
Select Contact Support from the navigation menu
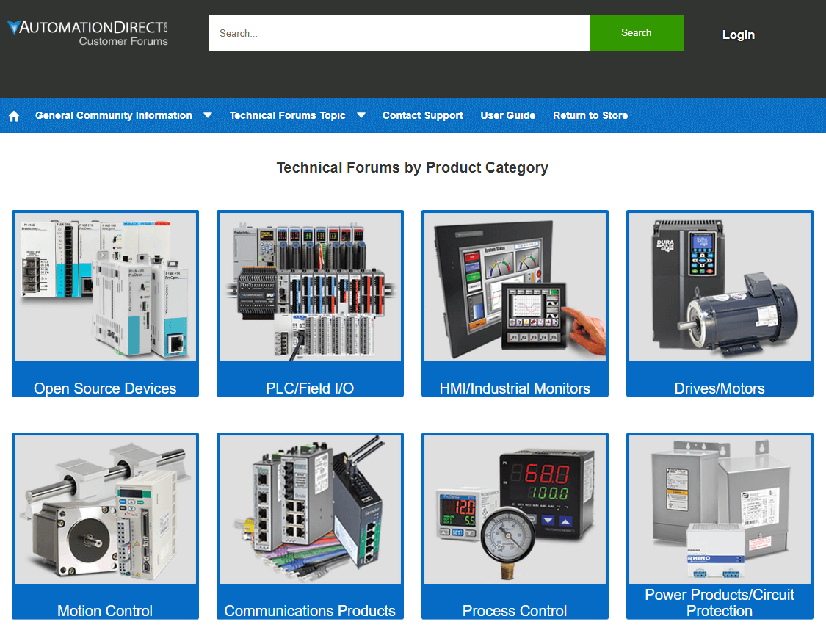coord(422,115)
